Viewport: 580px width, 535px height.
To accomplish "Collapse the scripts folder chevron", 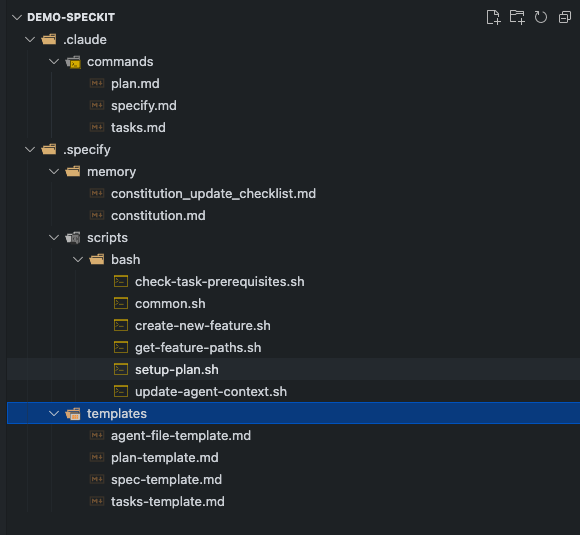I will (x=54, y=238).
